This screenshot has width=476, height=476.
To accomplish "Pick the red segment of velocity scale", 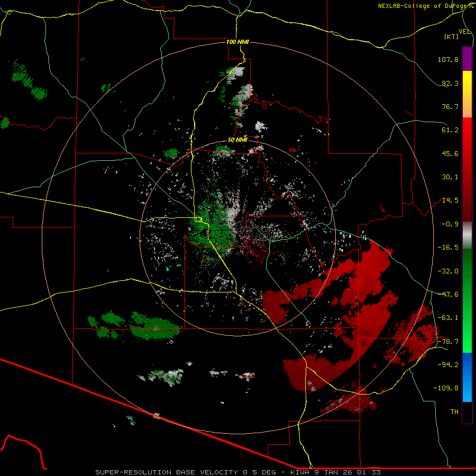I will [467, 169].
